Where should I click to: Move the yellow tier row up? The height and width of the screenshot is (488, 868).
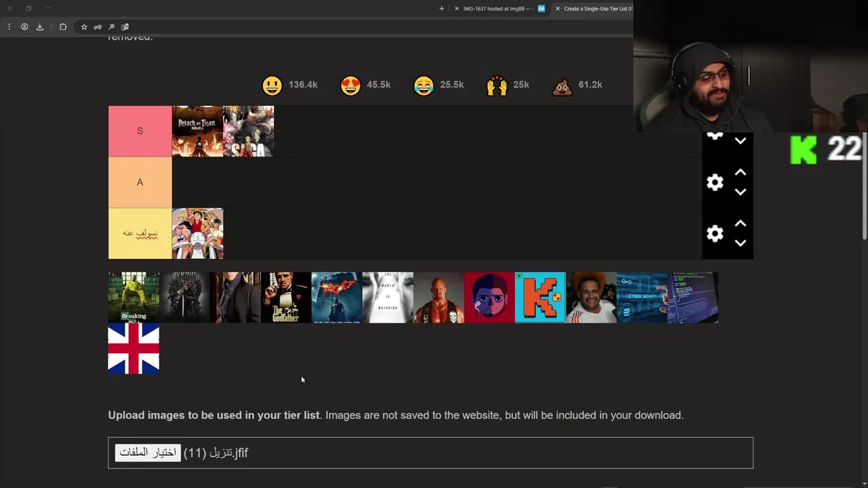click(741, 224)
